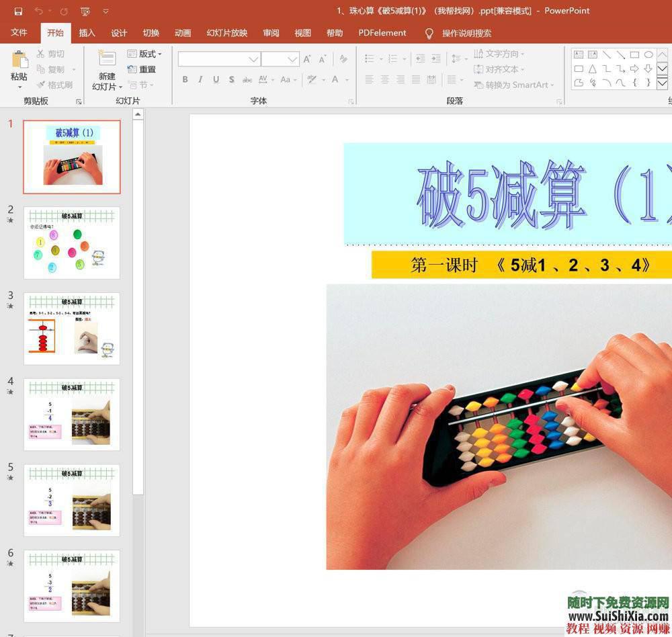Screen dimensions: 672x637
Task: Select the Format Painter (格式刷) tool
Action: [x=56, y=83]
